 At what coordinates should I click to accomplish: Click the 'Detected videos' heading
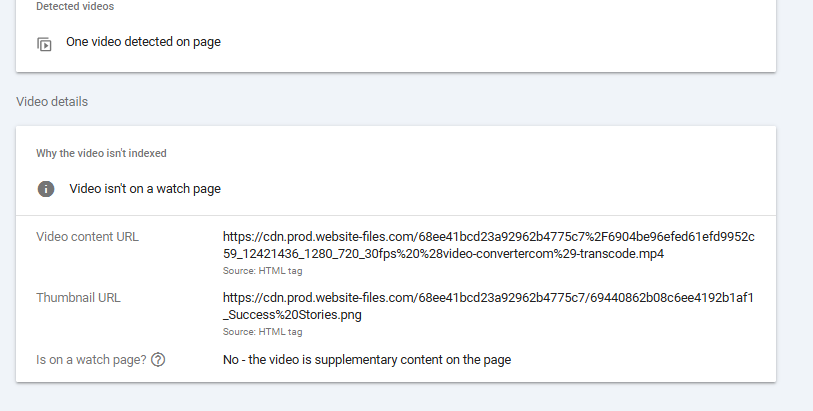click(x=74, y=6)
